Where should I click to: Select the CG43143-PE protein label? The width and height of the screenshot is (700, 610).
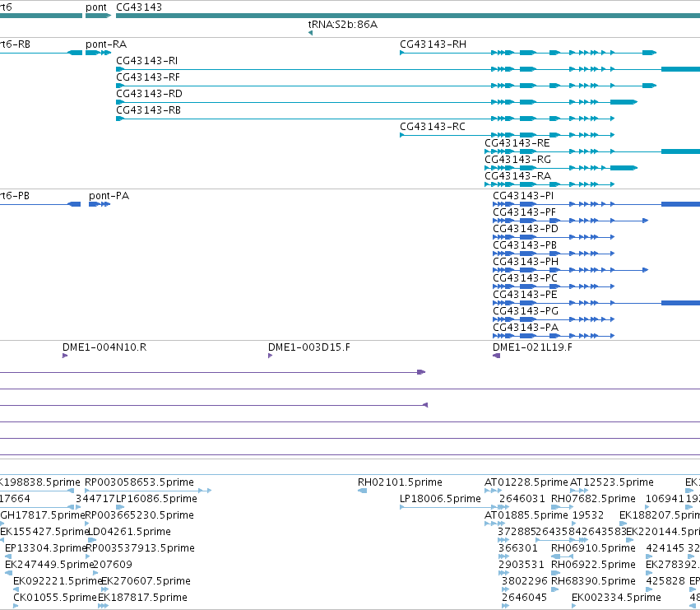tap(525, 295)
